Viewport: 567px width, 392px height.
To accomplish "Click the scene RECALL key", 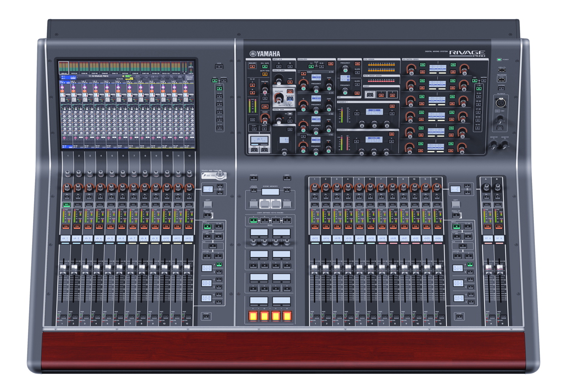I will pos(287,205).
